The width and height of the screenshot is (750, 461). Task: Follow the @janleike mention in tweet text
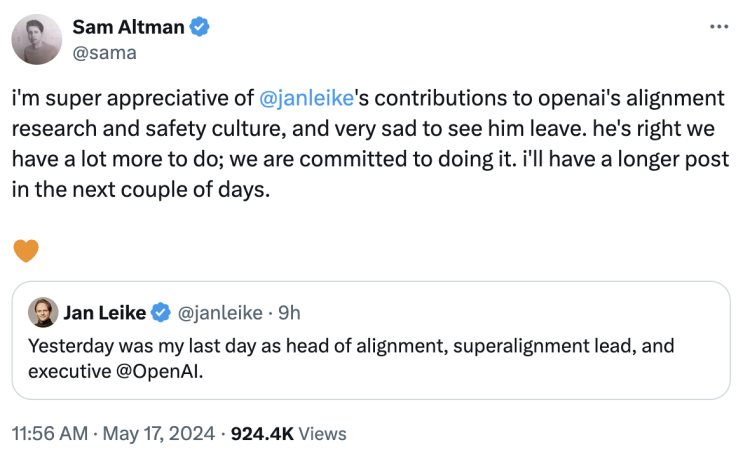[x=306, y=98]
